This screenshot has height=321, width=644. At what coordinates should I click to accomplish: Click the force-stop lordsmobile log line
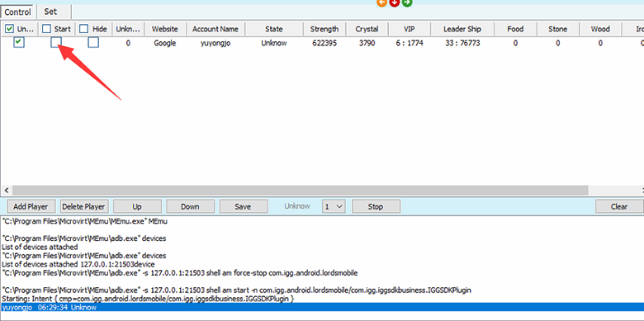coord(180,273)
